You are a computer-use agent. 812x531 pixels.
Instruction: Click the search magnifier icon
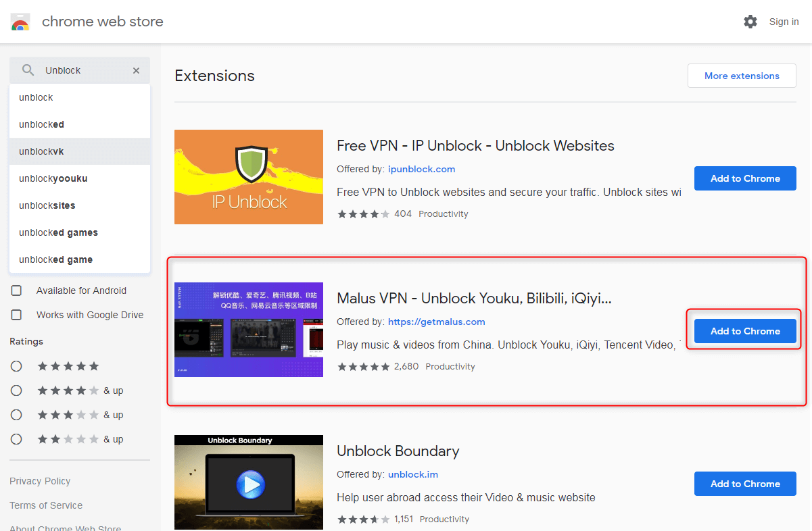click(x=28, y=70)
